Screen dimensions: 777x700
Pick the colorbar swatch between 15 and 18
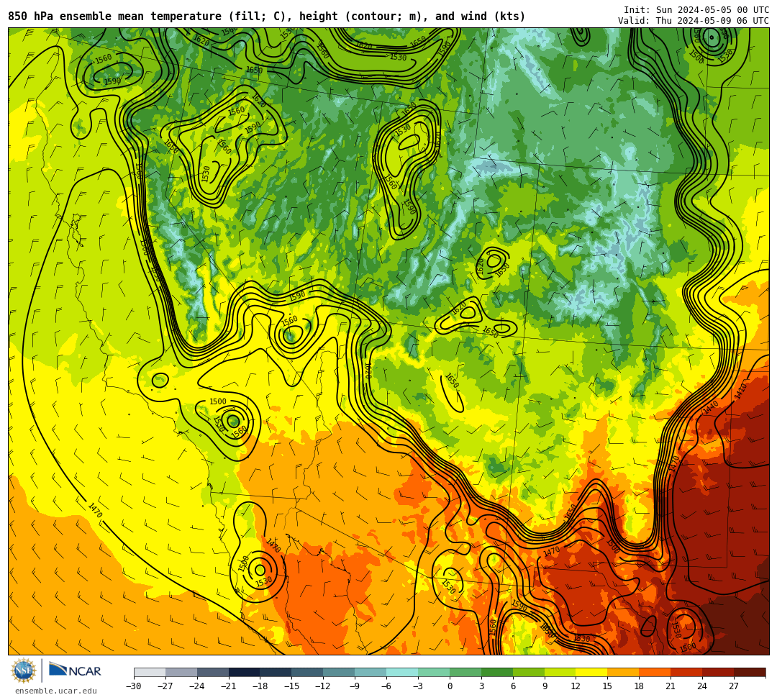(x=623, y=672)
